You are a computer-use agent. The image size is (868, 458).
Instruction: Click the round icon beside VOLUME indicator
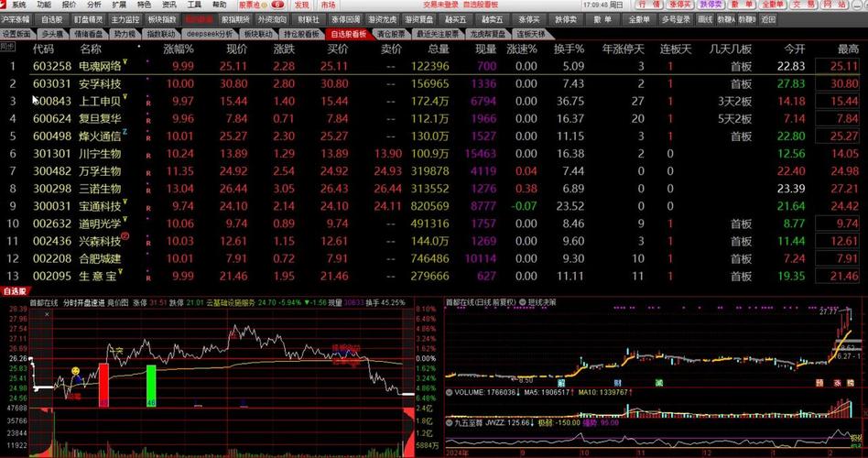449,392
